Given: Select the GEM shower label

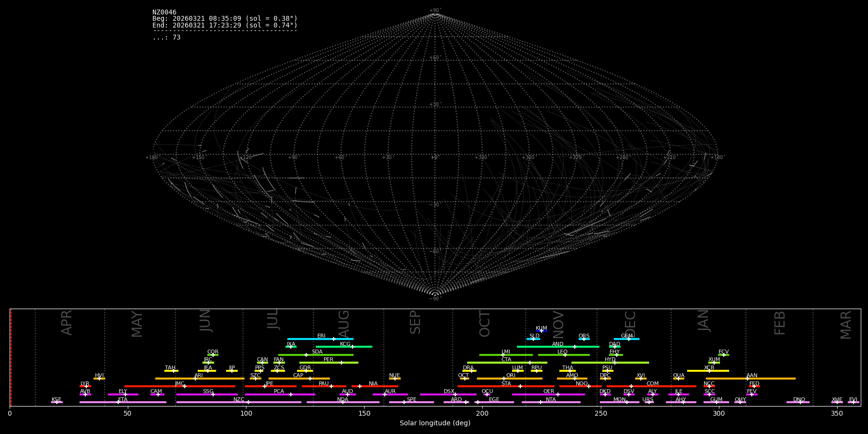Looking at the screenshot, I should point(627,336).
